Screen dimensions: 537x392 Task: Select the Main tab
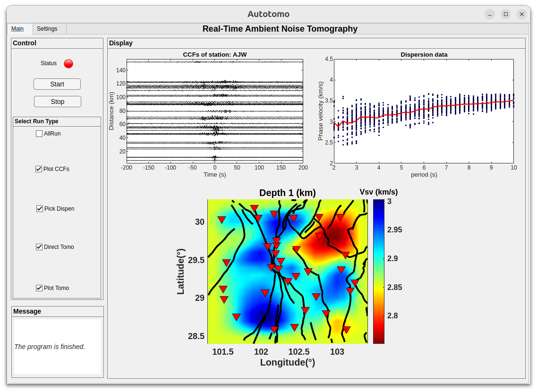click(17, 29)
